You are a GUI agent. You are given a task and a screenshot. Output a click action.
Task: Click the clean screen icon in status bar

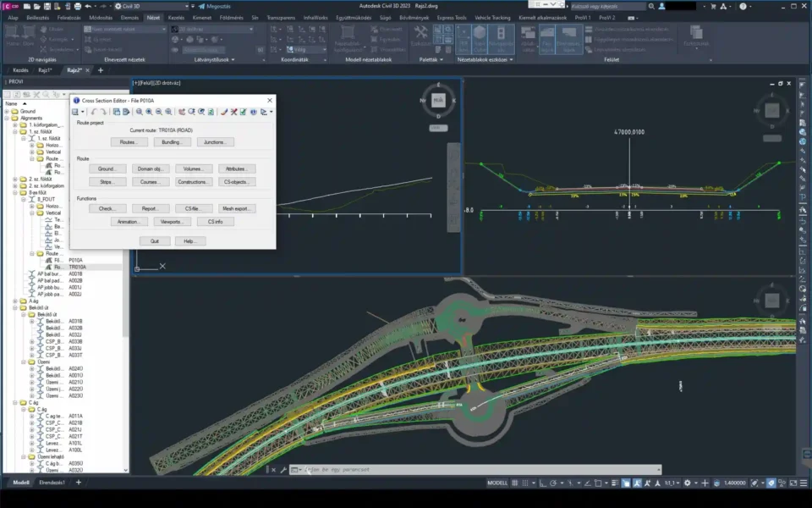click(x=793, y=483)
